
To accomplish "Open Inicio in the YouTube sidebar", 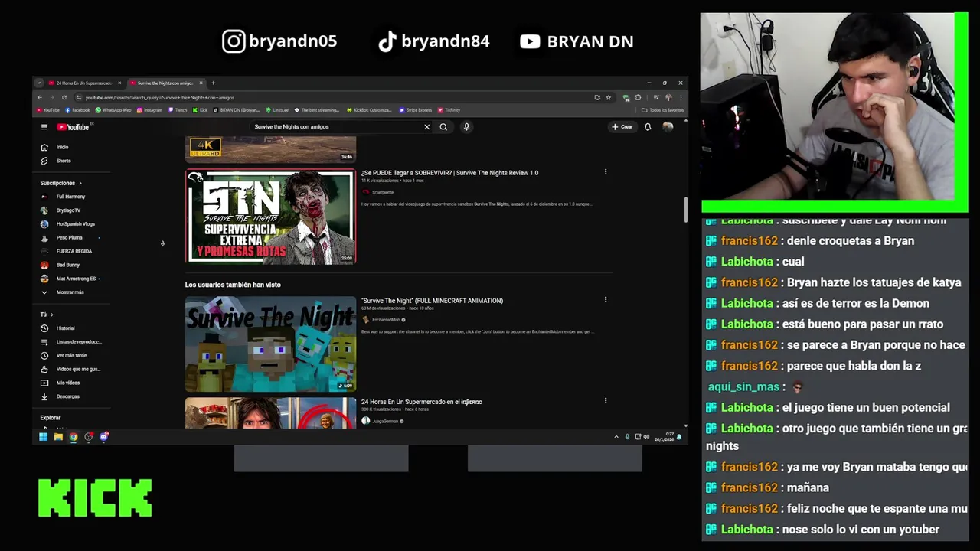I will (56, 147).
